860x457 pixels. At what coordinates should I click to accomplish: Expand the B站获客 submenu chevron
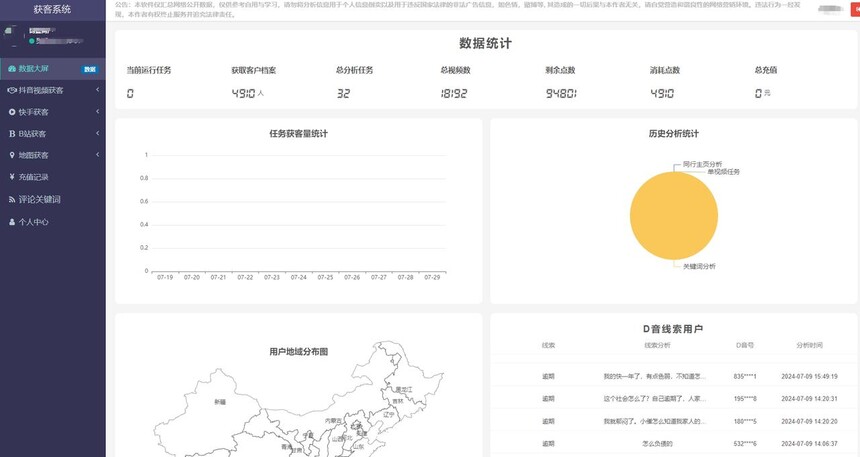97,134
